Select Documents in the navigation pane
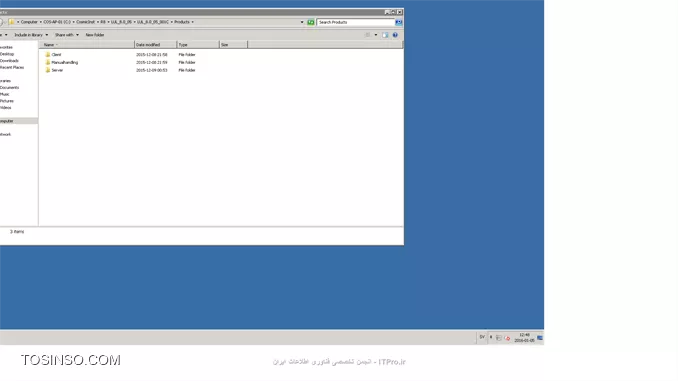The image size is (678, 381). pos(10,88)
